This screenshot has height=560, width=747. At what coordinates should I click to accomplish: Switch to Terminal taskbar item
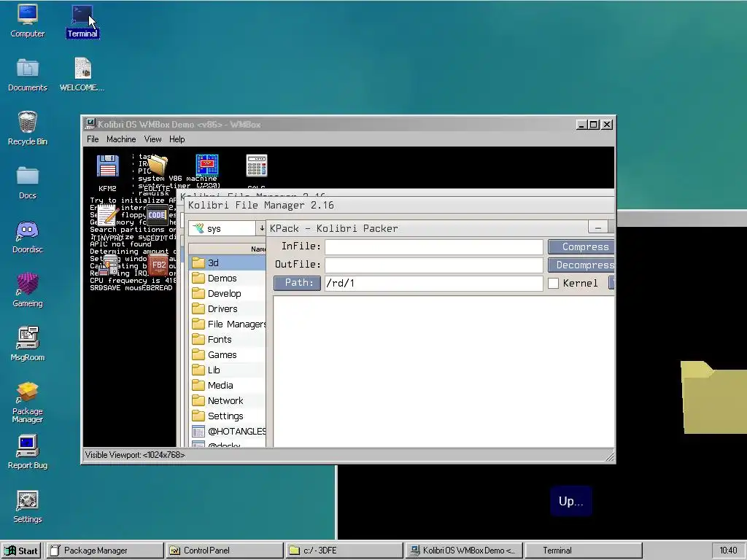click(584, 551)
